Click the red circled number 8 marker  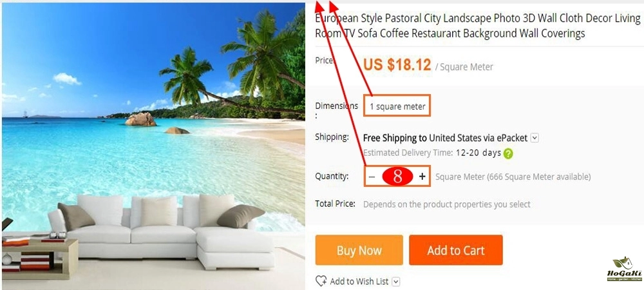[x=397, y=177]
